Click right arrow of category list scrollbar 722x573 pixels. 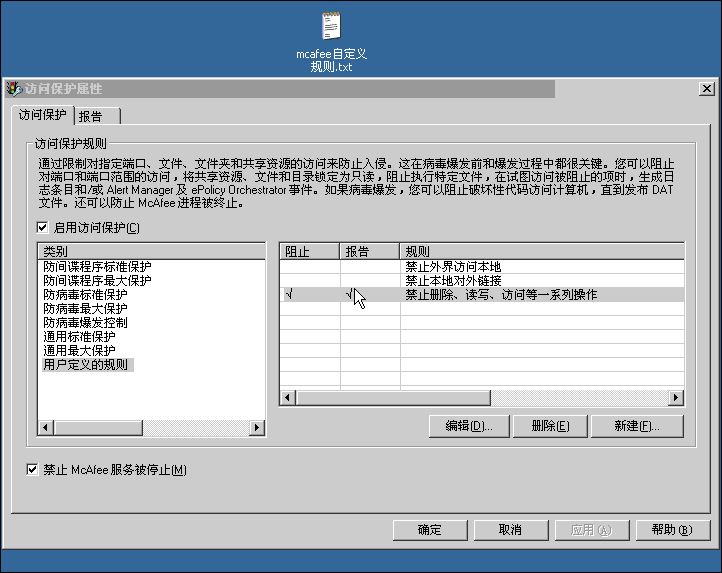pos(257,427)
